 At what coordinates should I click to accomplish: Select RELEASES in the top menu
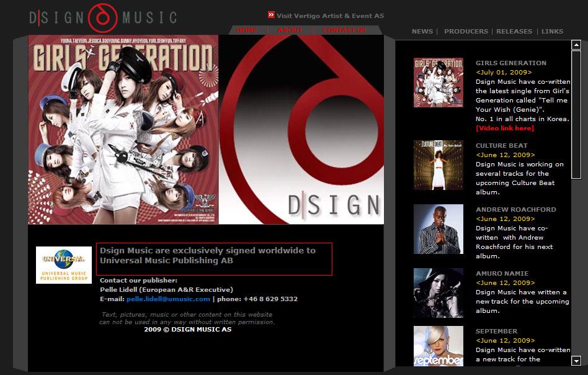pyautogui.click(x=514, y=31)
